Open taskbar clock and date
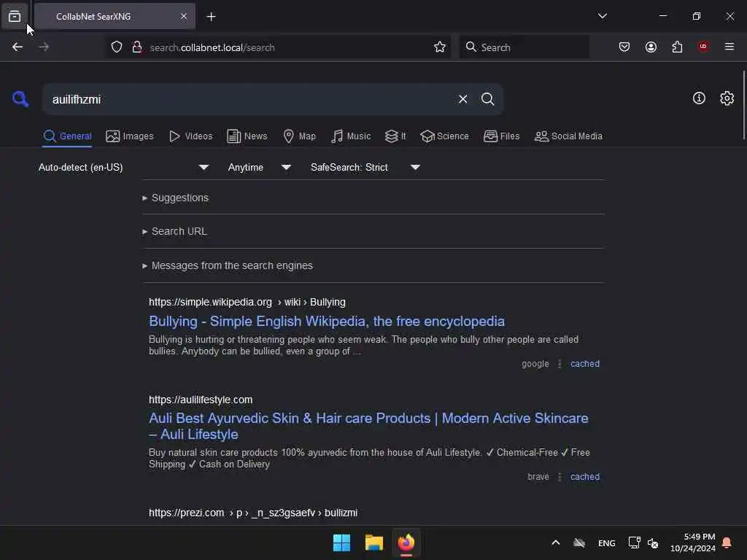This screenshot has height=560, width=747. click(693, 542)
